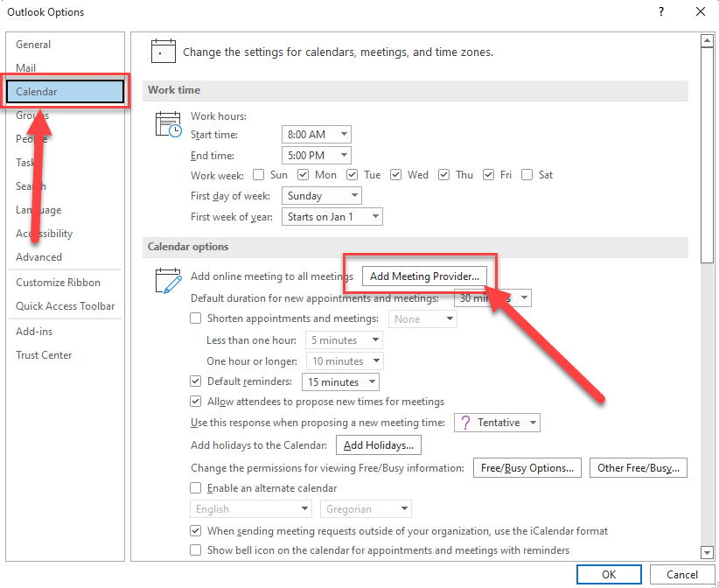Click the purple Tentative question mark icon
The image size is (719, 588).
coord(466,423)
